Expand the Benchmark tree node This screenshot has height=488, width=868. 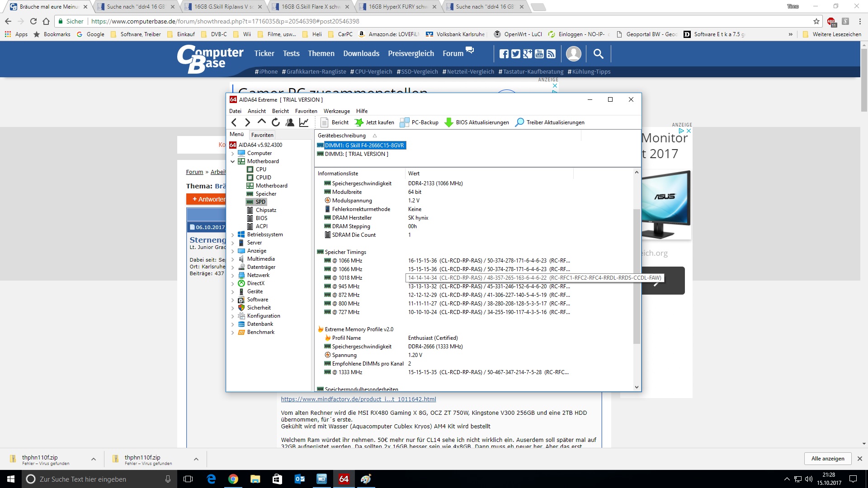233,332
